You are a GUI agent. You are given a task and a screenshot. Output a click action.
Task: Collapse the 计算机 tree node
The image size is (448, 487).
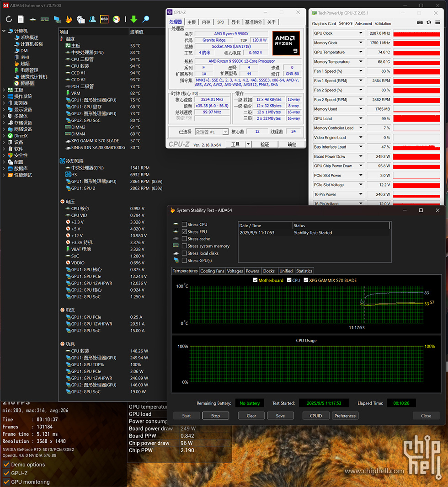(x=4, y=31)
